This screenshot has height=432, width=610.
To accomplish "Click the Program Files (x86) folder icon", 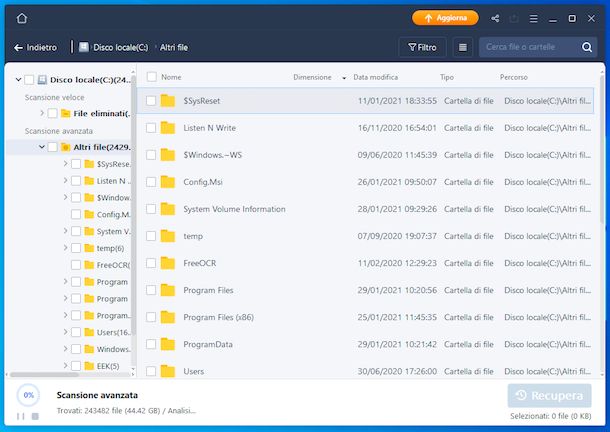I will click(x=168, y=317).
